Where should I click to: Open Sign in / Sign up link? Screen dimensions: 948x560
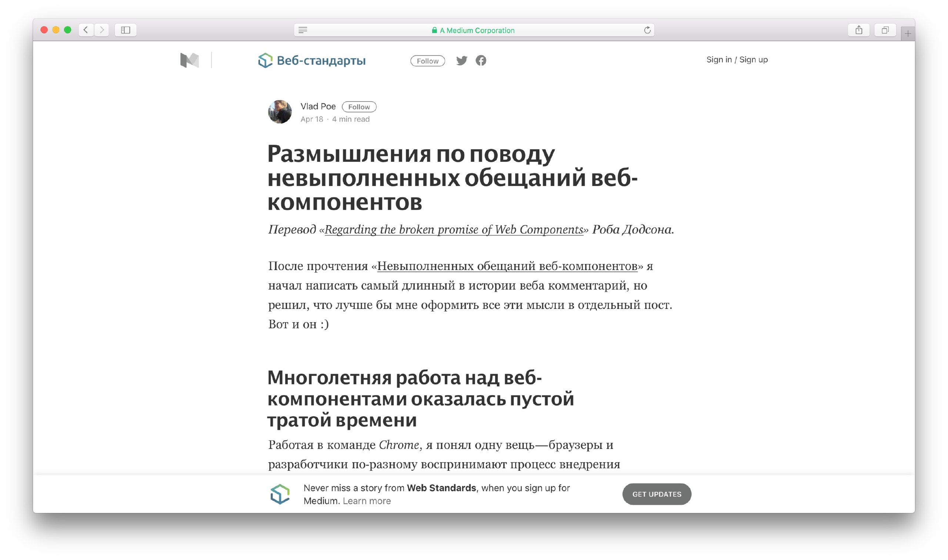[x=737, y=60]
